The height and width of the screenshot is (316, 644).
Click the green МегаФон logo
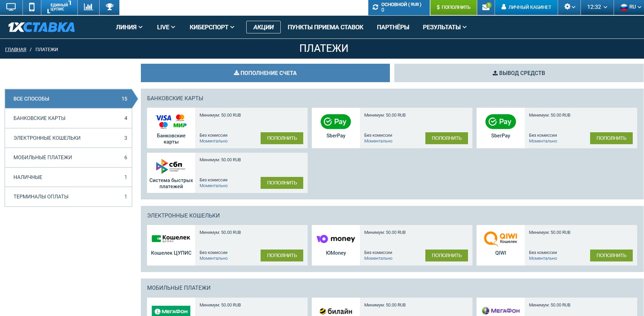171,311
